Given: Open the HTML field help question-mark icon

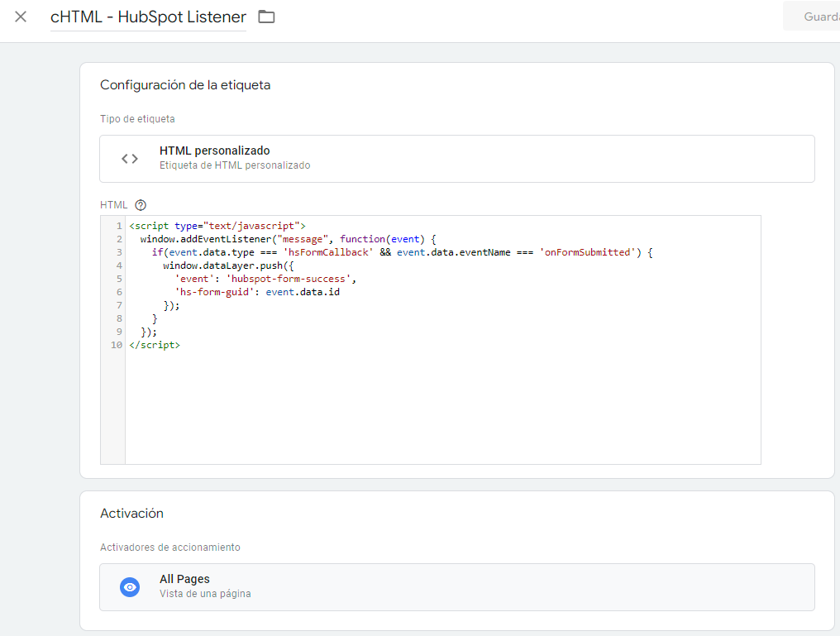Looking at the screenshot, I should point(141,205).
